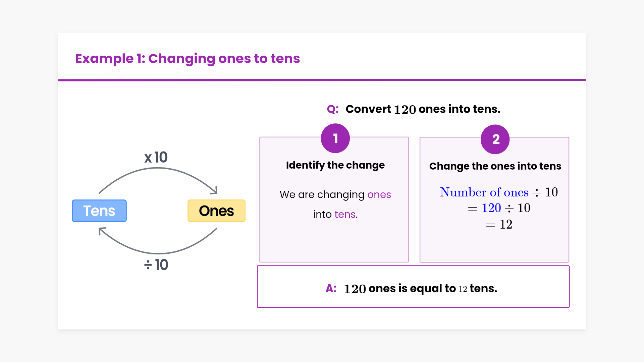Click the 'x 10' multiplication label
This screenshot has width=644, height=362.
coord(156,157)
